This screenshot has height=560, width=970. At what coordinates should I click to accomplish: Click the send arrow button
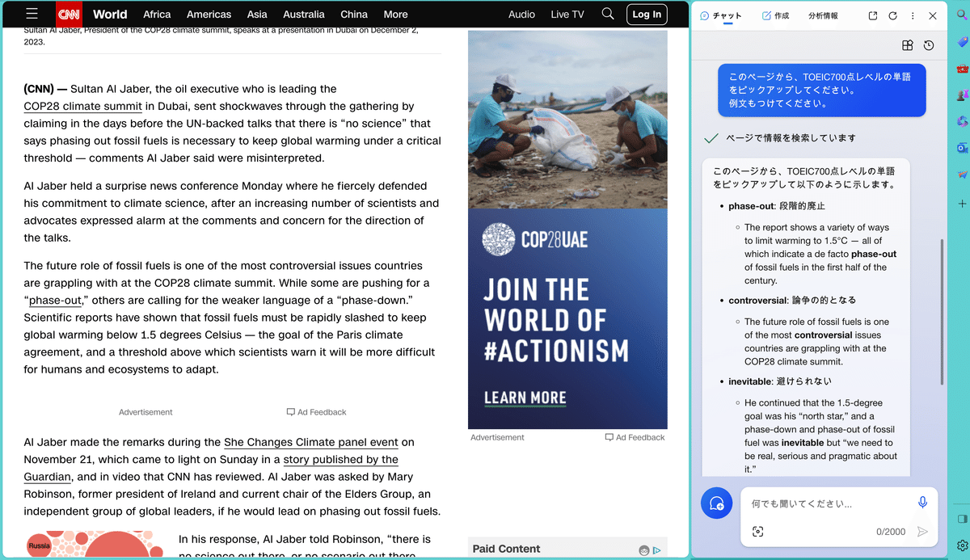coord(922,532)
